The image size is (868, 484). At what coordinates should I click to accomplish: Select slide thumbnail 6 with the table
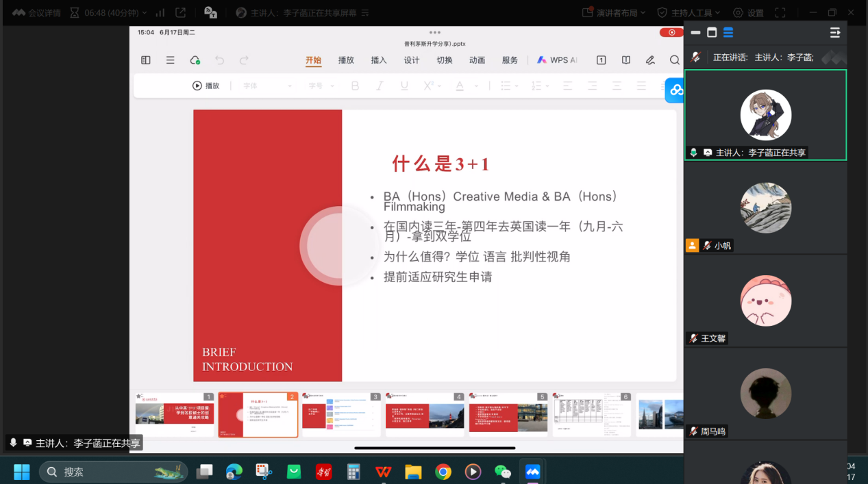coord(592,414)
